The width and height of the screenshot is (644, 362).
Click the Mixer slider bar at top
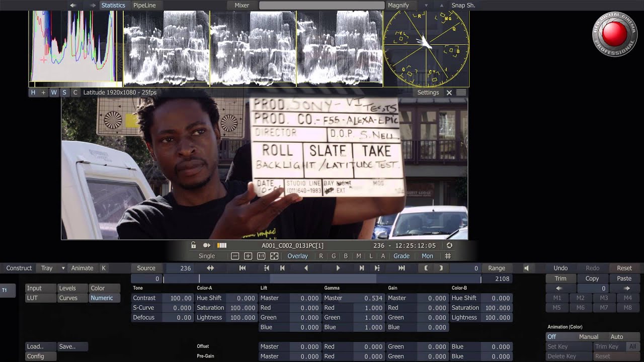point(321,5)
